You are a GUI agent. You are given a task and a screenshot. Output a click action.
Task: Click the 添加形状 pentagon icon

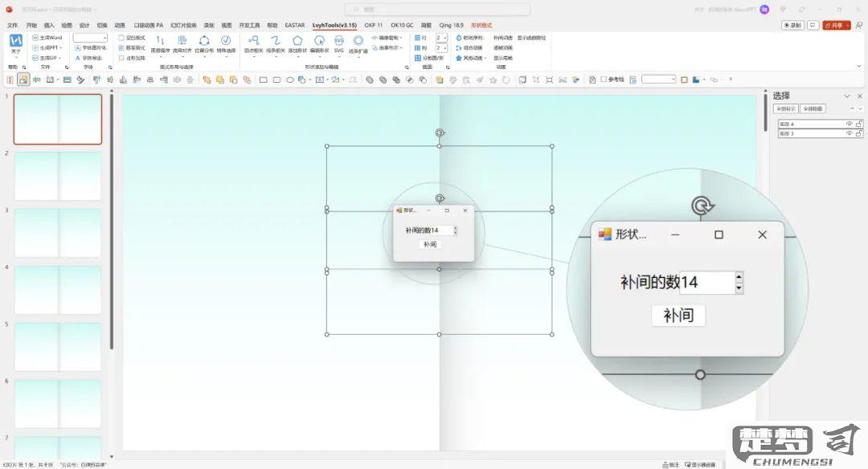coord(297,40)
